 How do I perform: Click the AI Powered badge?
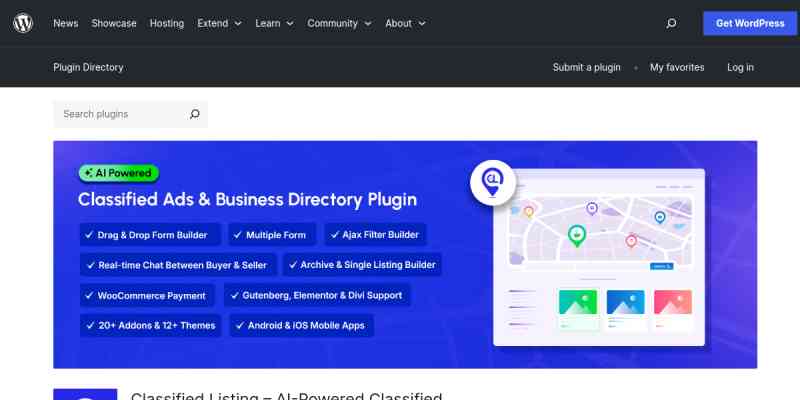119,173
